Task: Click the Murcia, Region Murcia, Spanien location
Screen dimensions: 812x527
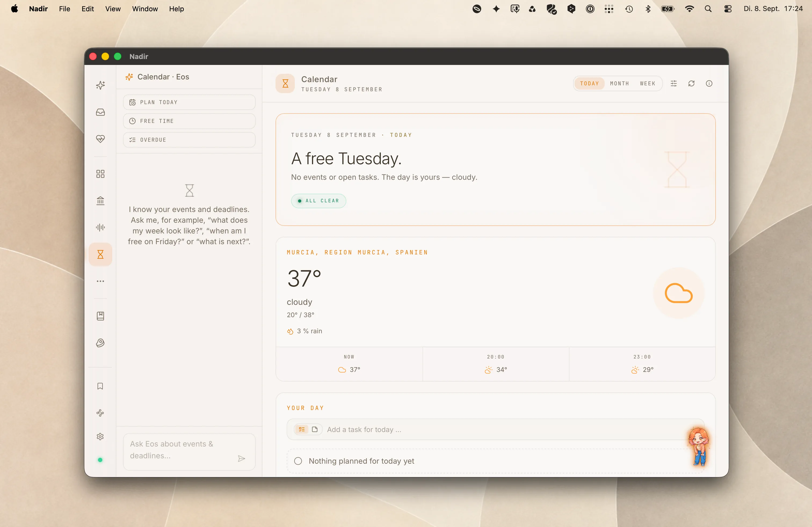Action: point(357,252)
